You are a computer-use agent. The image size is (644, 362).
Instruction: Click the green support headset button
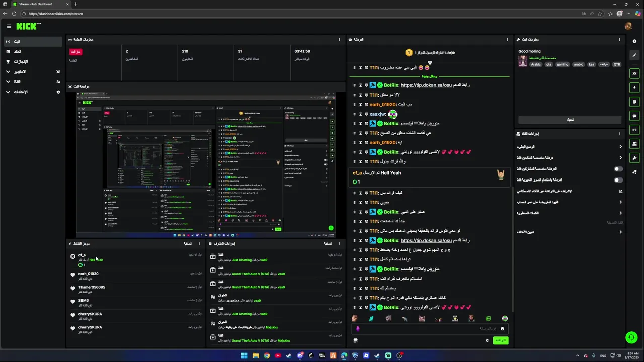631,337
